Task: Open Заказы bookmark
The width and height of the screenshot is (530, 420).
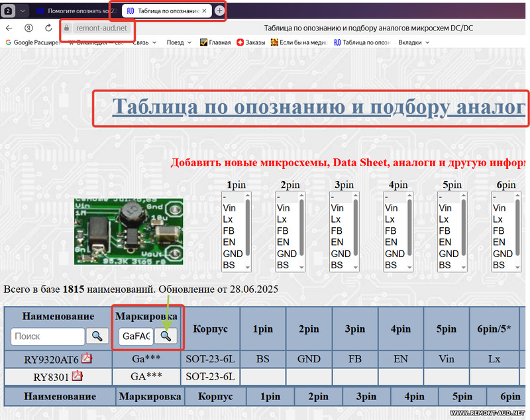Action: 251,42
